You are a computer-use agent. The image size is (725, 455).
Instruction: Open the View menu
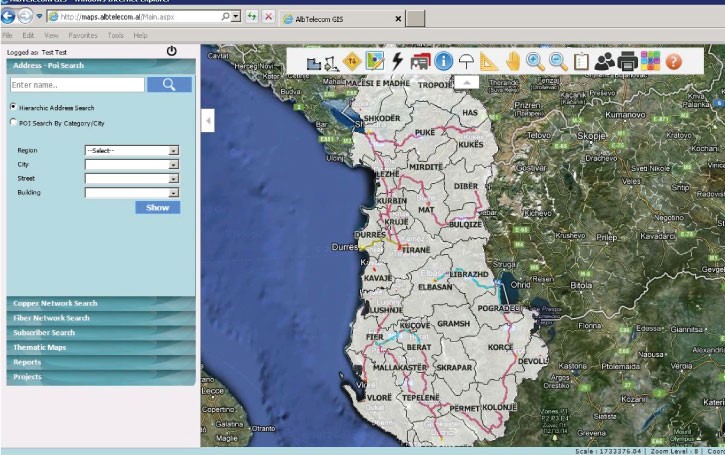coord(51,35)
